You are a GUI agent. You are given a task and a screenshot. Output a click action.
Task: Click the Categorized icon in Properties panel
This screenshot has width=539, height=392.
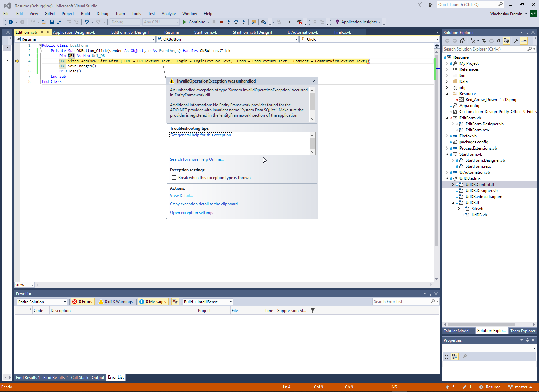click(x=447, y=356)
